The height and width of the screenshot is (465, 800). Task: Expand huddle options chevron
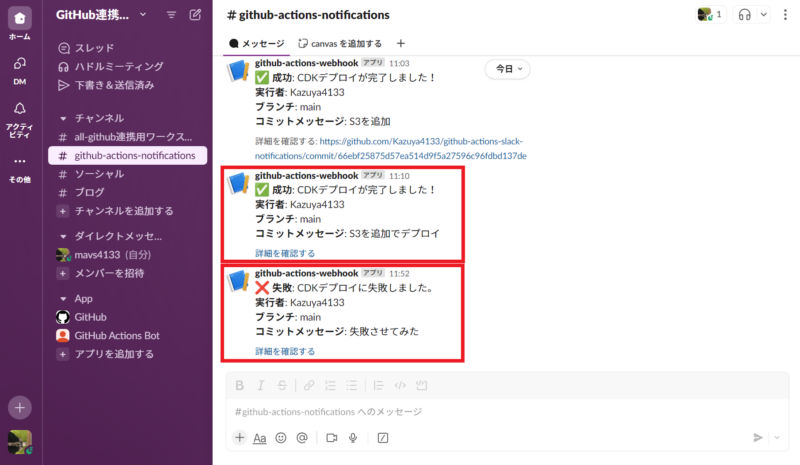[764, 15]
